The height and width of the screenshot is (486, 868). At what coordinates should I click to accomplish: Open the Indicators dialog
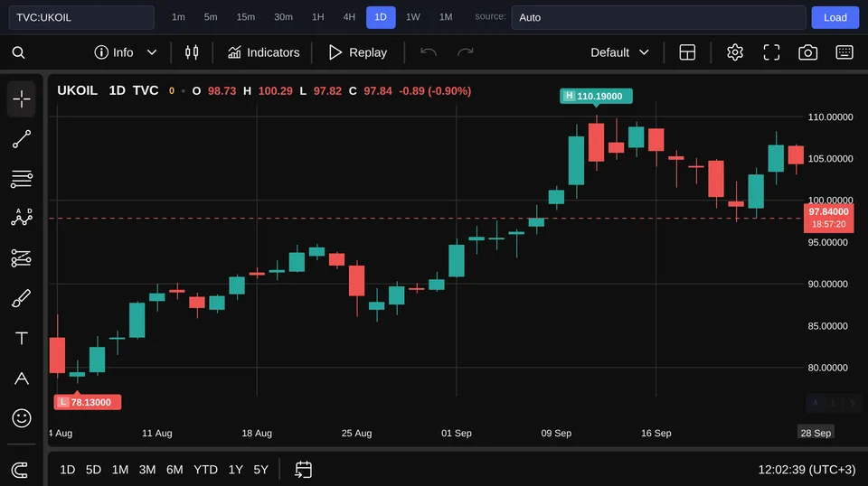pyautogui.click(x=263, y=52)
